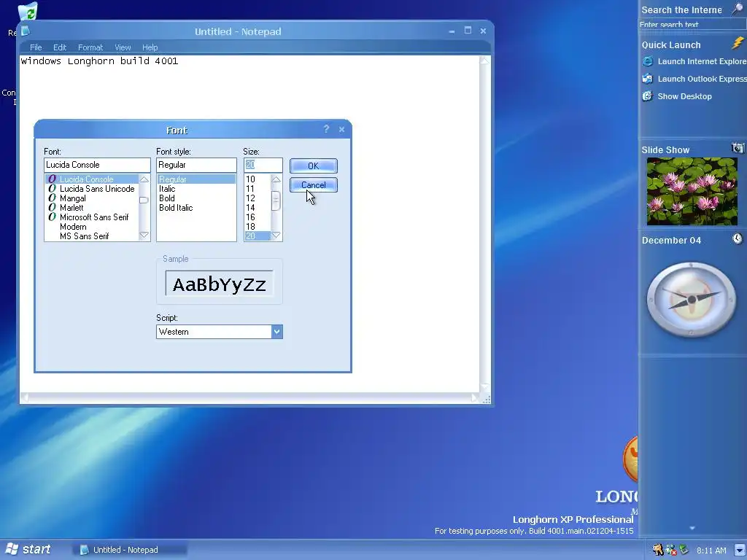Expand the Script dropdown arrow
This screenshot has width=747, height=560.
point(276,332)
